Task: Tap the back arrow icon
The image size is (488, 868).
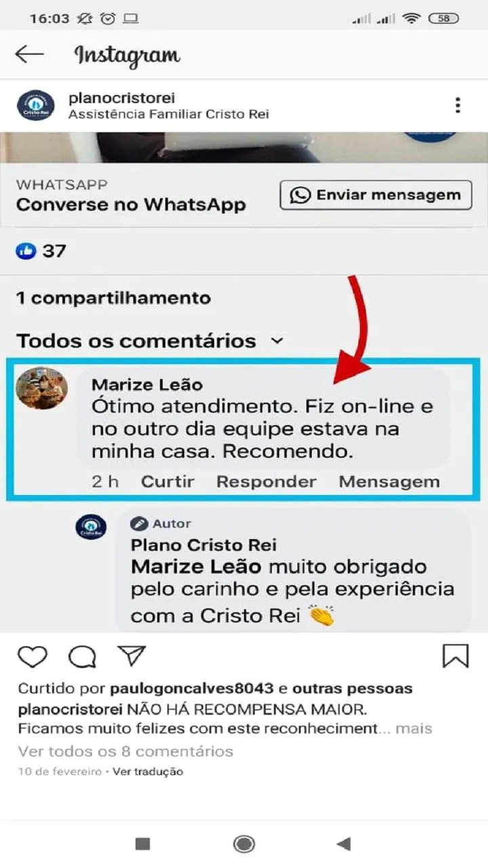Action: point(29,55)
